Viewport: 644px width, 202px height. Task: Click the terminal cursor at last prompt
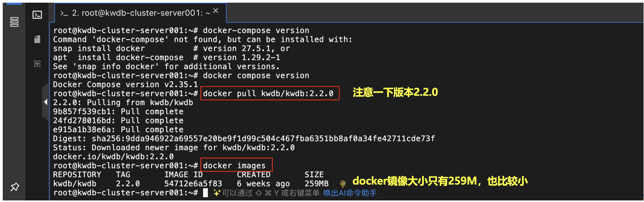pyautogui.click(x=205, y=193)
